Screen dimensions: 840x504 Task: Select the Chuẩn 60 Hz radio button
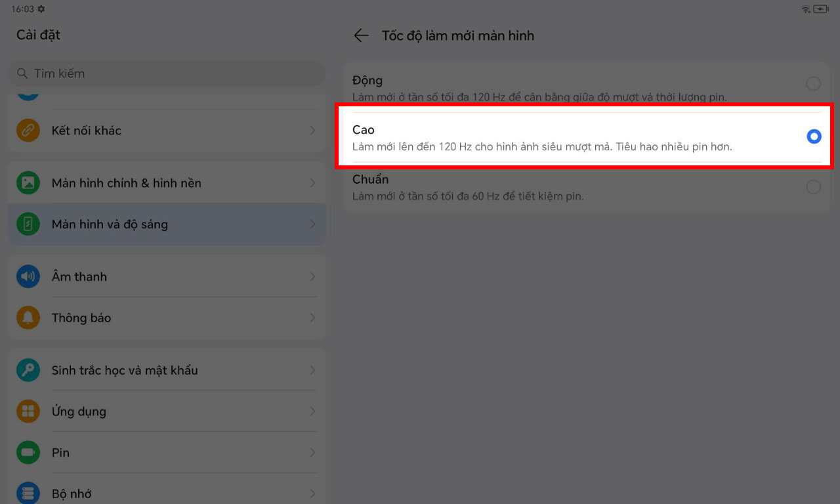pos(814,187)
